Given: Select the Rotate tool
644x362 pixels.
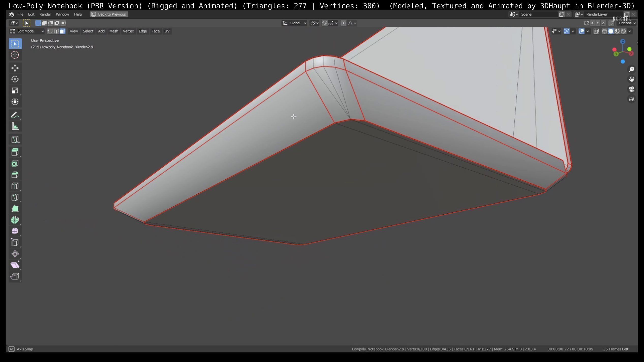Looking at the screenshot, I should pyautogui.click(x=15, y=79).
